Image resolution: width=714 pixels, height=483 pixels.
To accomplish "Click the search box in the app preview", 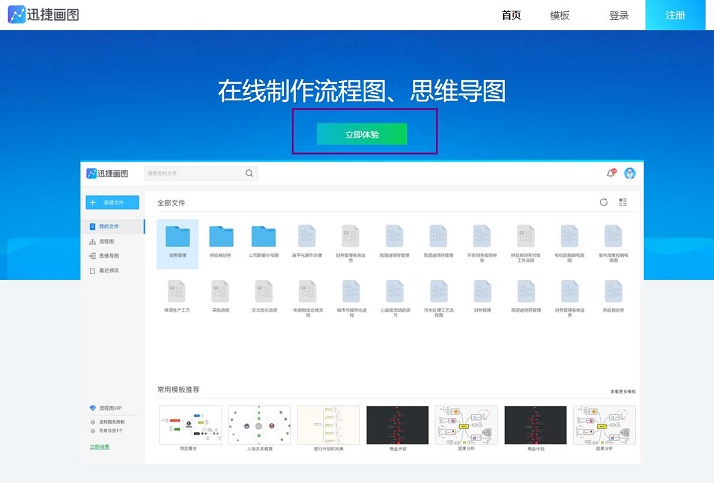I will pos(201,173).
